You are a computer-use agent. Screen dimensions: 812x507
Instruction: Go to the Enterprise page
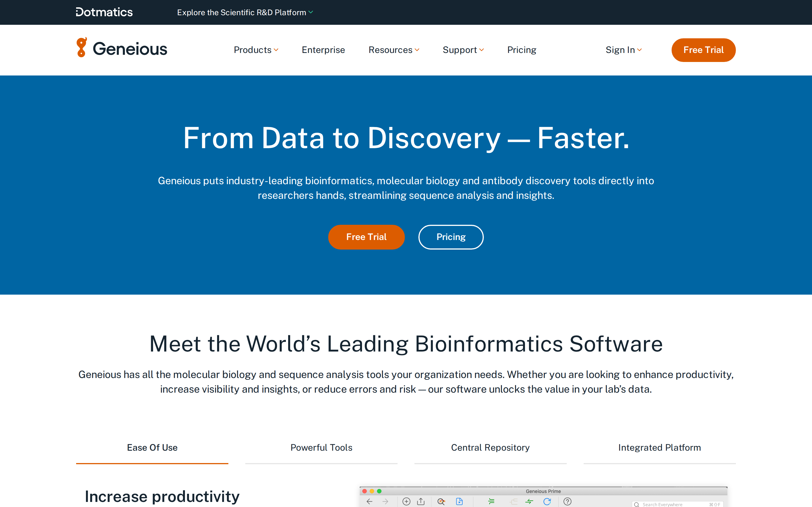323,50
